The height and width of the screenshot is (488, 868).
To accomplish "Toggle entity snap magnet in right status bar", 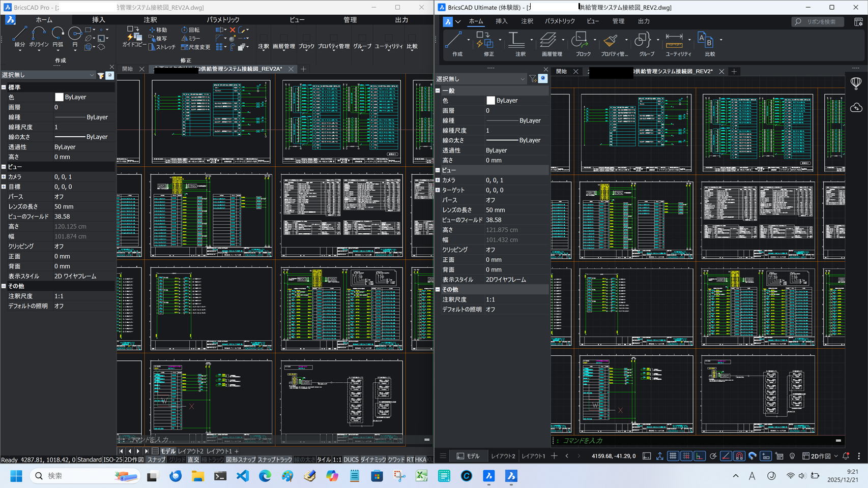I will [x=739, y=456].
